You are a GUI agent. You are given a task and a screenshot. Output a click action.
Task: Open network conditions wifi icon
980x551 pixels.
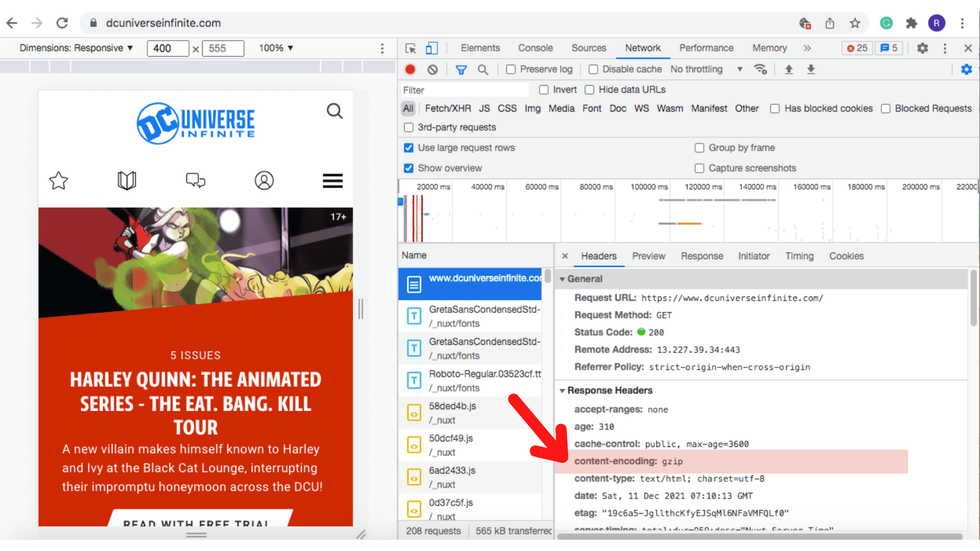pyautogui.click(x=761, y=69)
